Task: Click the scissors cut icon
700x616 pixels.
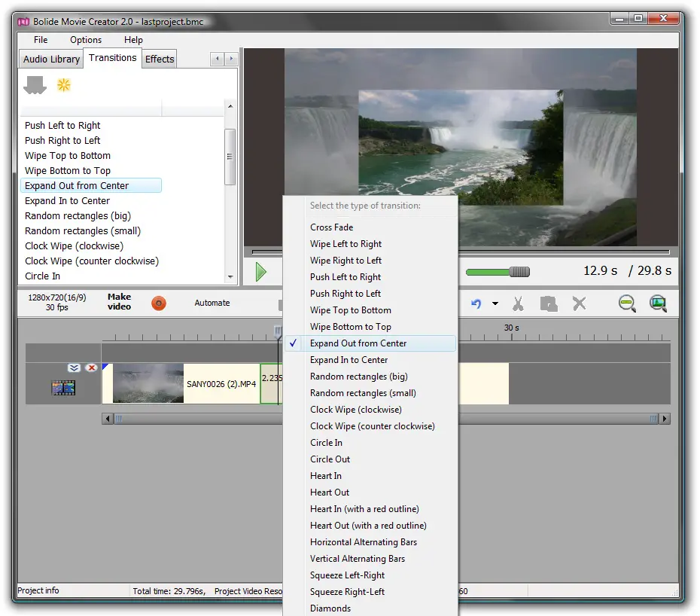Action: point(518,303)
